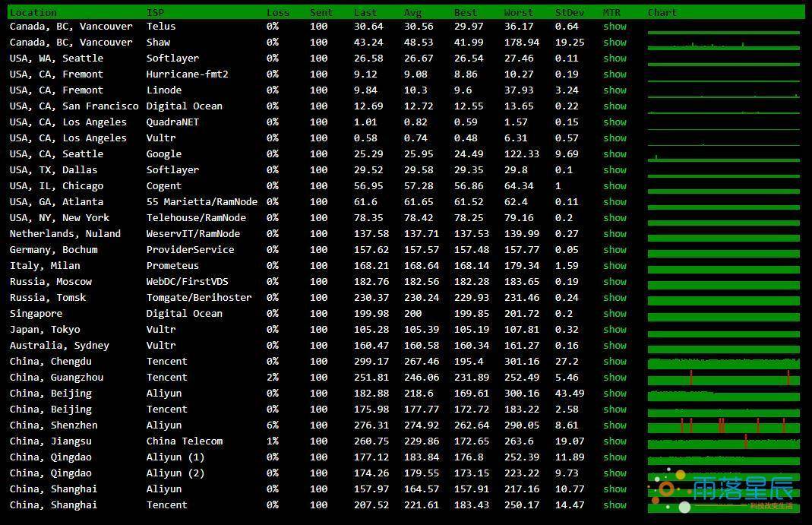Click the ISP column header

[x=156, y=12]
